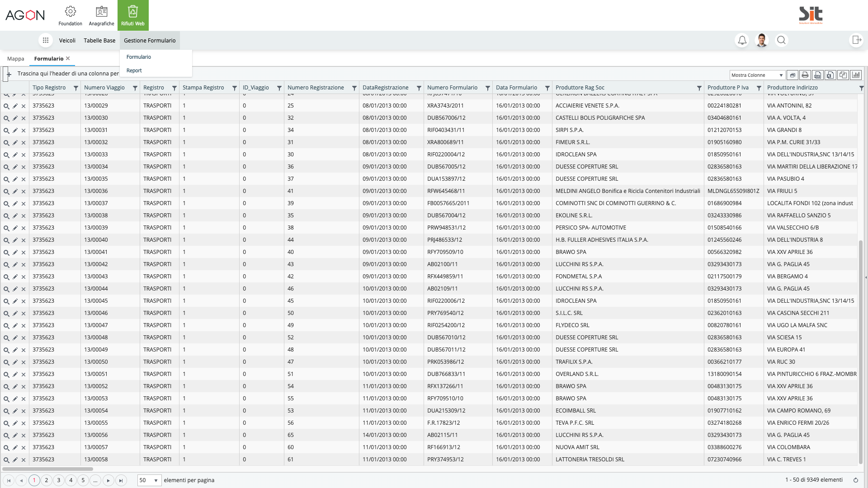Open the chart/statistics view of the grid
The height and width of the screenshot is (488, 868).
856,75
